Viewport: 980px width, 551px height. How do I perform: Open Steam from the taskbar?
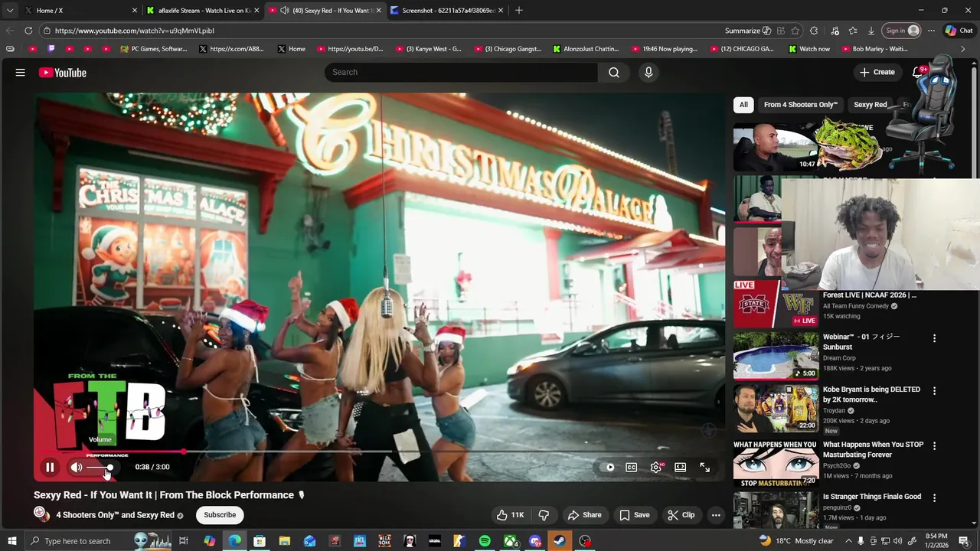pyautogui.click(x=560, y=541)
